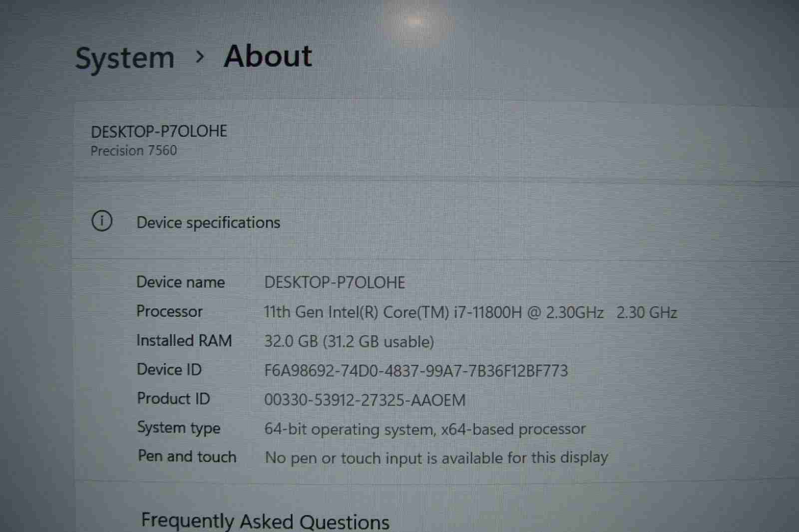The width and height of the screenshot is (799, 532).
Task: Click the Precision 7560 model text
Action: coord(133,151)
